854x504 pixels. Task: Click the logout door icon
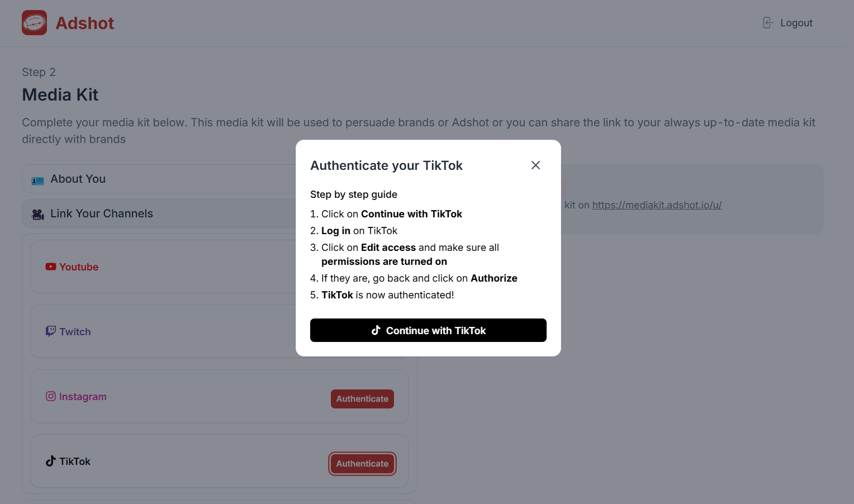pos(768,23)
